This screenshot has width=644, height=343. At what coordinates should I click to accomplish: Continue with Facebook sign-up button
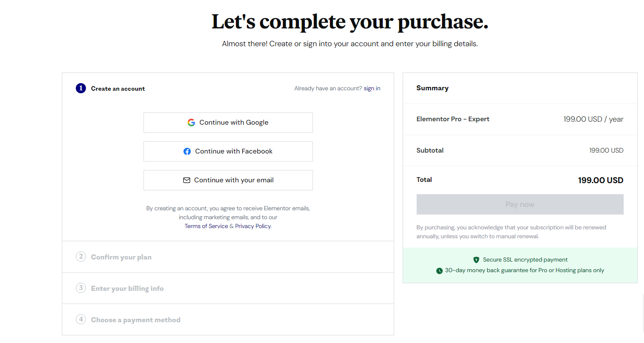228,151
